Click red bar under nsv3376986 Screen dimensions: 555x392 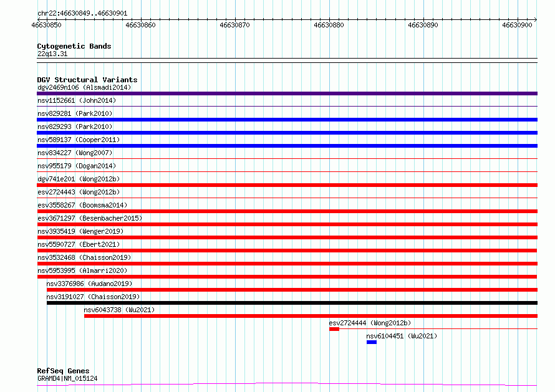tap(292, 290)
